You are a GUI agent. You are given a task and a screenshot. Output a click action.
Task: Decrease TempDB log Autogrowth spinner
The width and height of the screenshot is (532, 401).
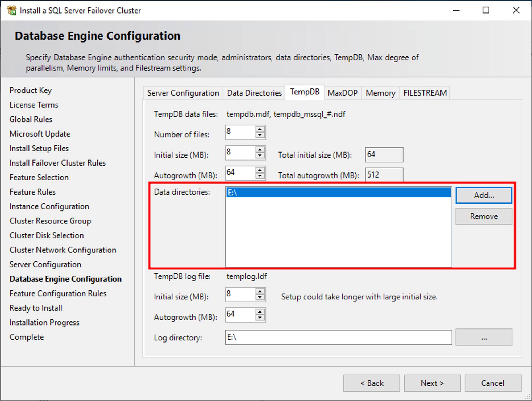[260, 318]
